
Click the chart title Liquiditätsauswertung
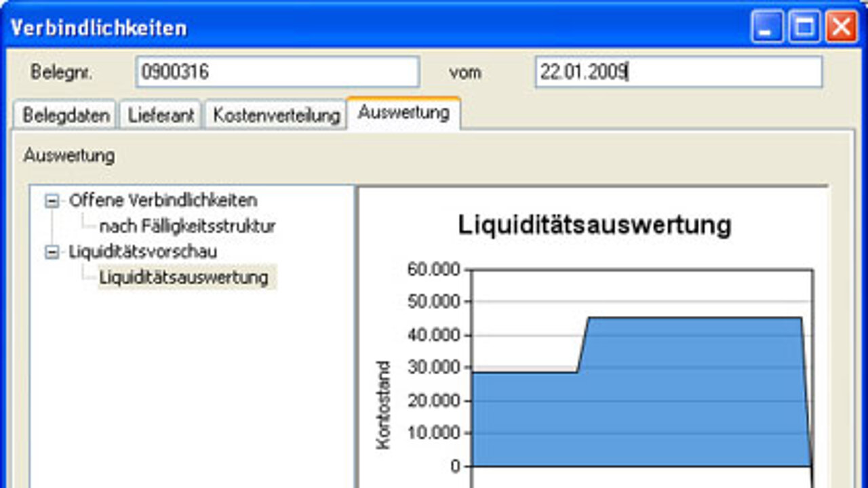tap(595, 226)
